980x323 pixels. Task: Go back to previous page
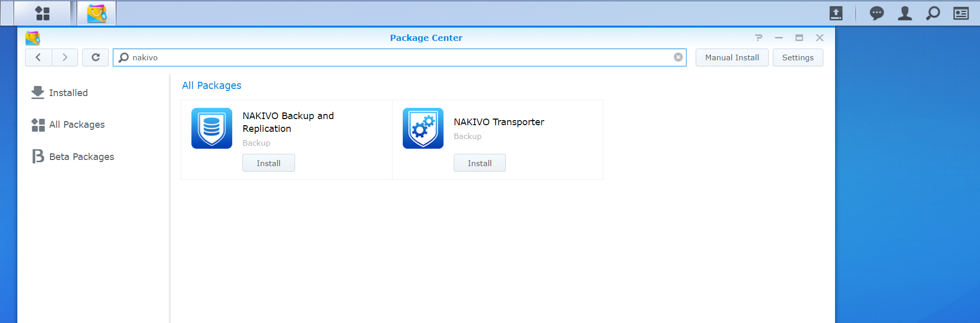[x=38, y=57]
